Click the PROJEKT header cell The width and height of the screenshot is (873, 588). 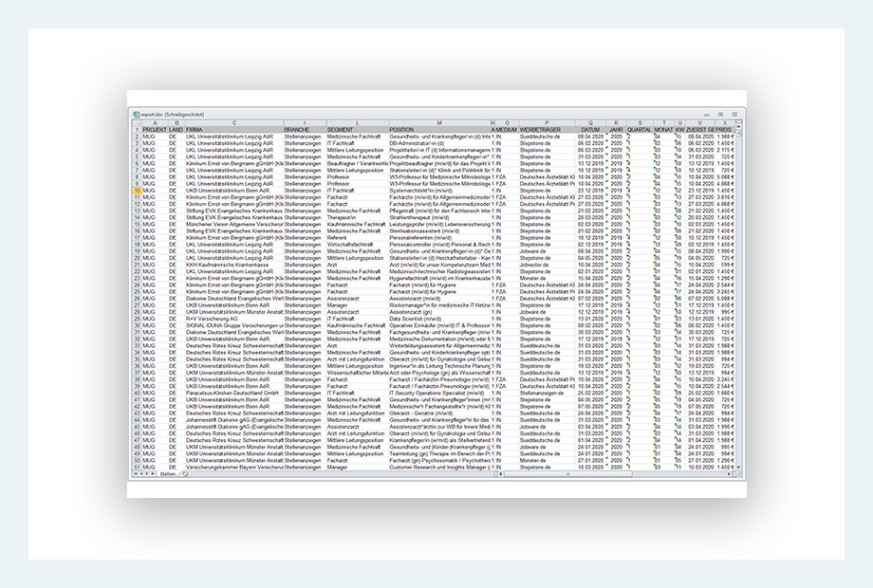[x=155, y=130]
